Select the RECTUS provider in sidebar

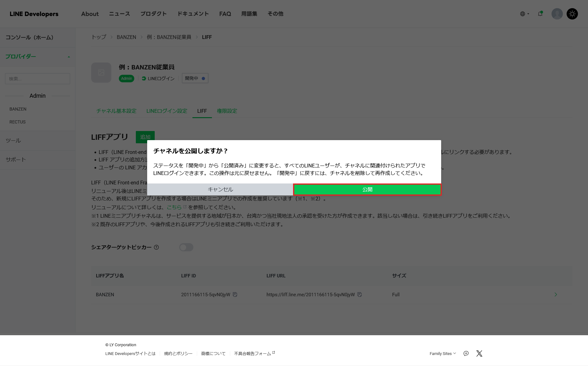18,122
